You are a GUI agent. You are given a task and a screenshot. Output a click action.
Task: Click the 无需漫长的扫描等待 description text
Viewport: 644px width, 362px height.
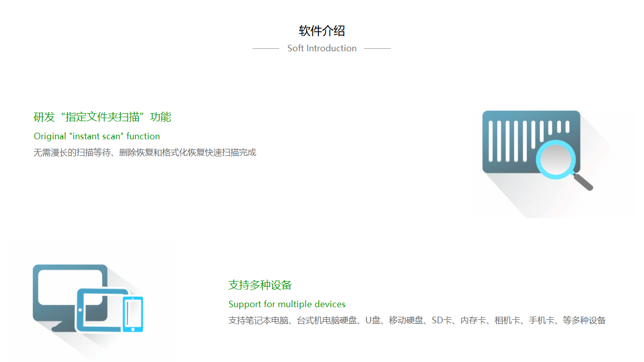144,152
